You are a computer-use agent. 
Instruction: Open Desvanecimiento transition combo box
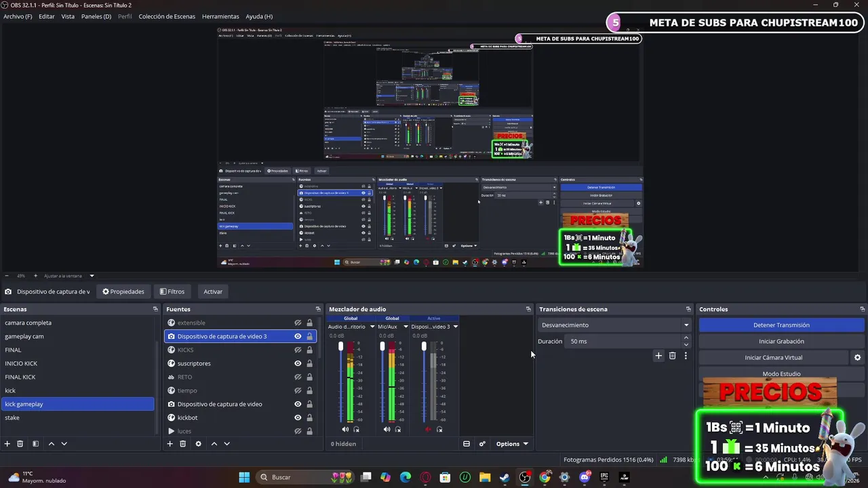pos(614,325)
